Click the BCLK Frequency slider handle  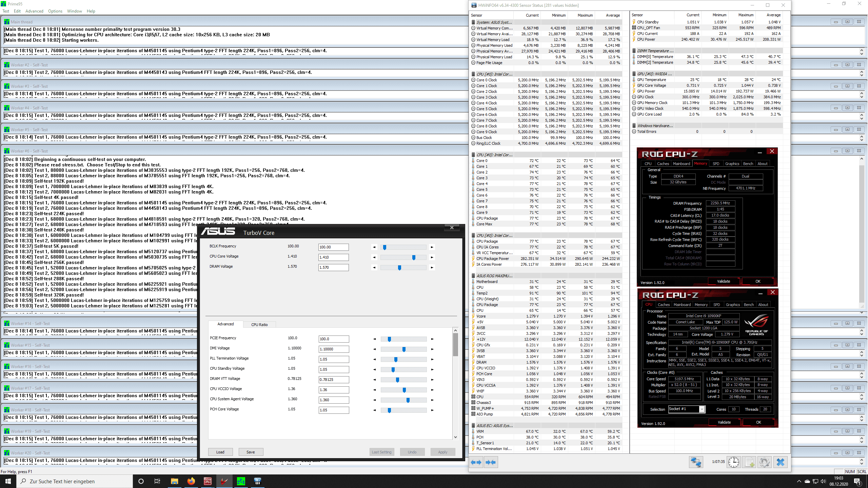[x=384, y=247]
